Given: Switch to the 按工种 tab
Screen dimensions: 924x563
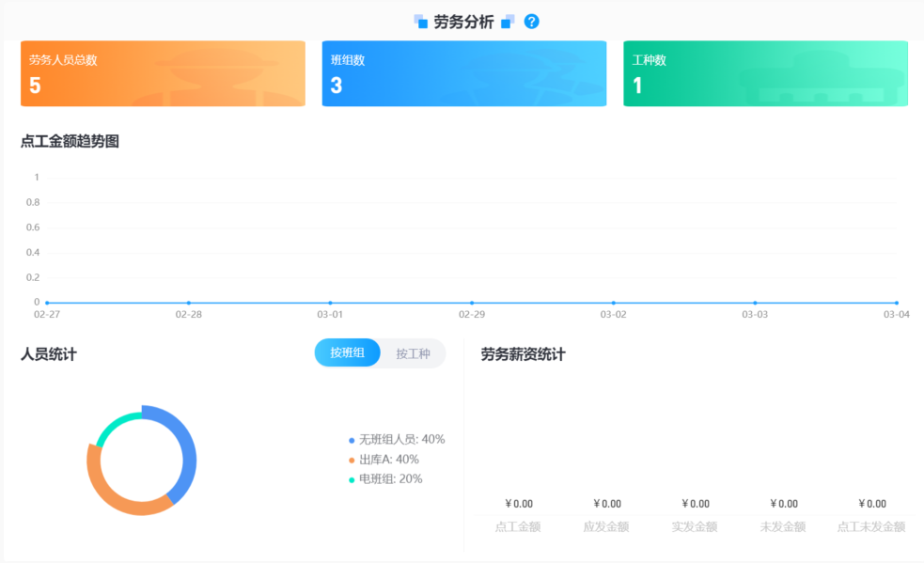Looking at the screenshot, I should (413, 352).
